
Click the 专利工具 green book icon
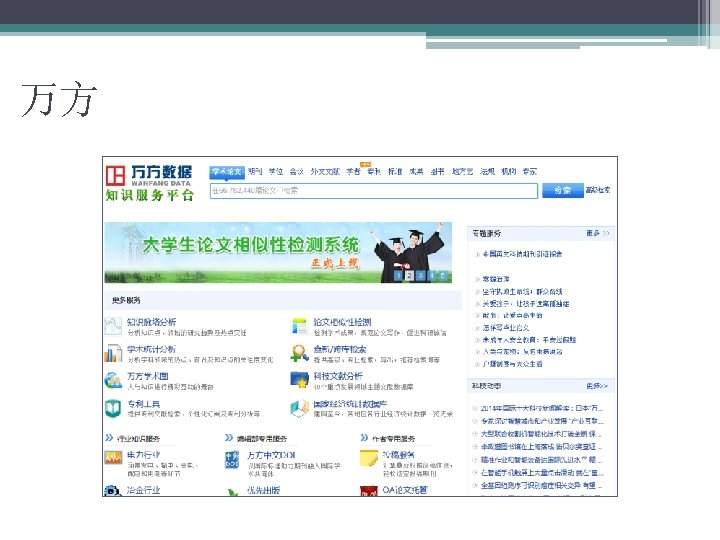[113, 408]
